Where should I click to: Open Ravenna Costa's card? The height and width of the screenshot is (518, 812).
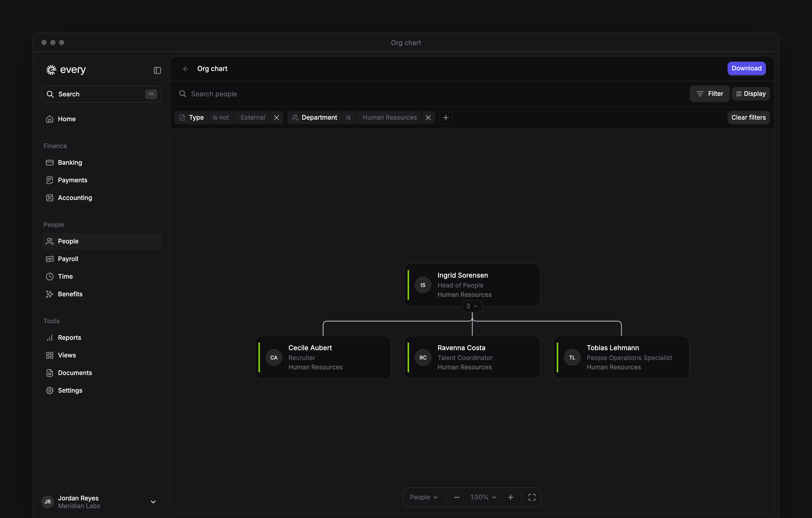click(472, 357)
